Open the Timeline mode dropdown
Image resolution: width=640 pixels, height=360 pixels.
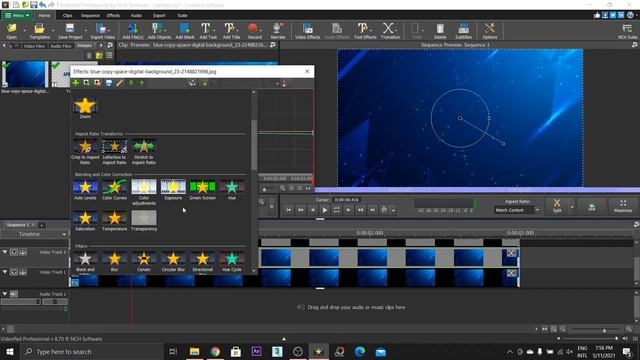pos(34,234)
